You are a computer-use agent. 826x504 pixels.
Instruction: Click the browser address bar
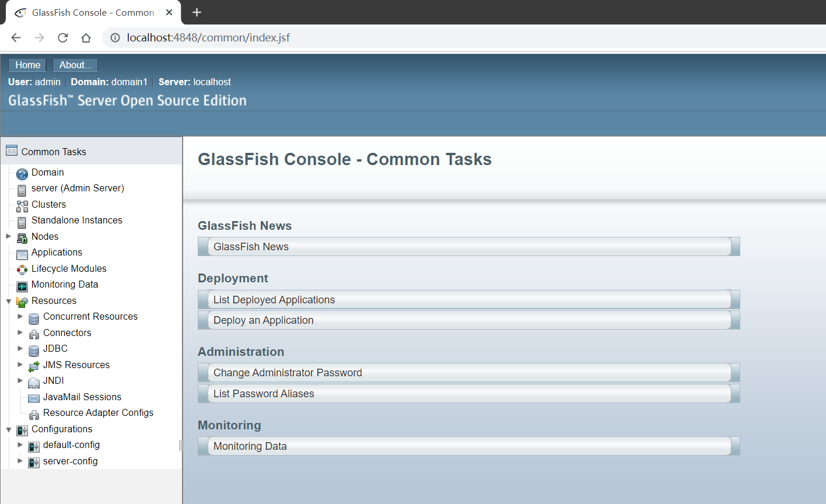point(408,38)
